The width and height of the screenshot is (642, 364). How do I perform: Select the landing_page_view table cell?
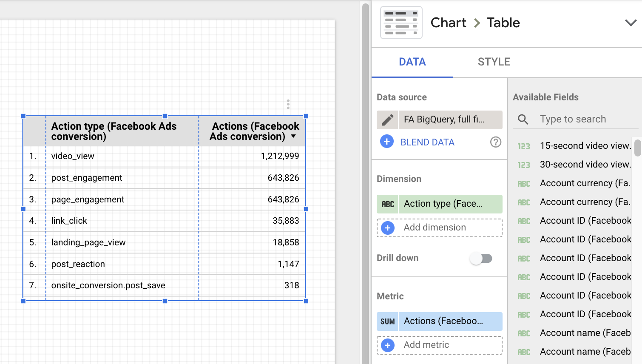point(122,242)
